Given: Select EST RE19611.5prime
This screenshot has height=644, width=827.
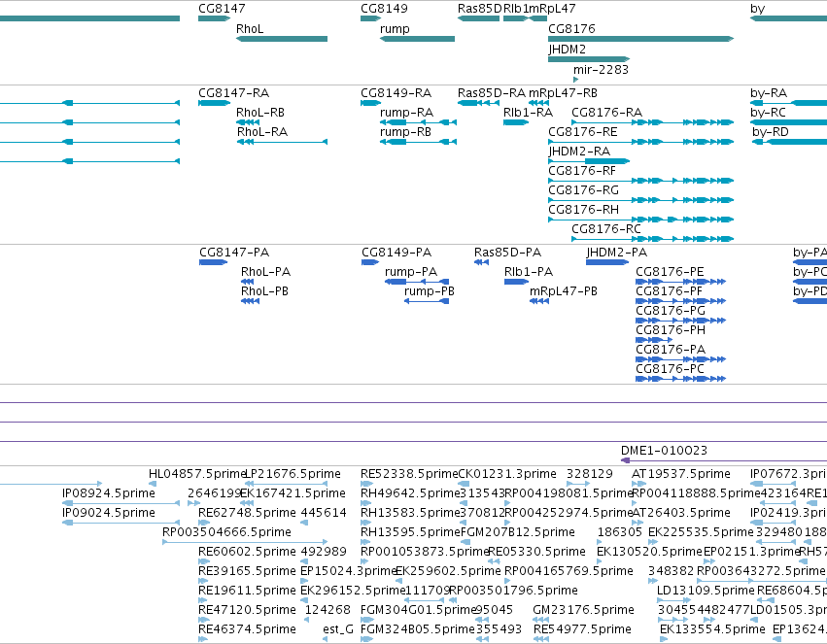Looking at the screenshot, I should point(203,600).
